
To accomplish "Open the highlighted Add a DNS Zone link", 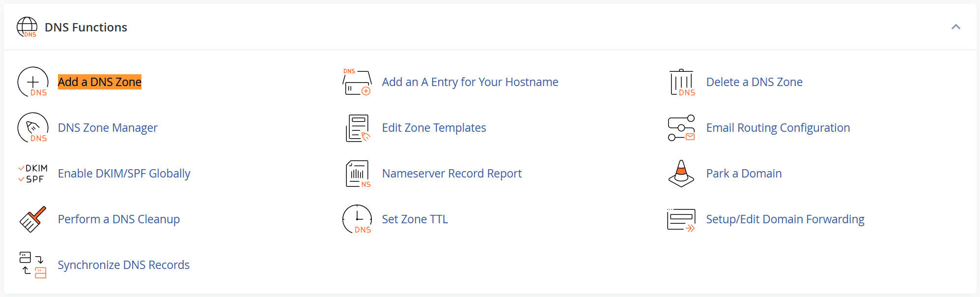I will pos(100,82).
